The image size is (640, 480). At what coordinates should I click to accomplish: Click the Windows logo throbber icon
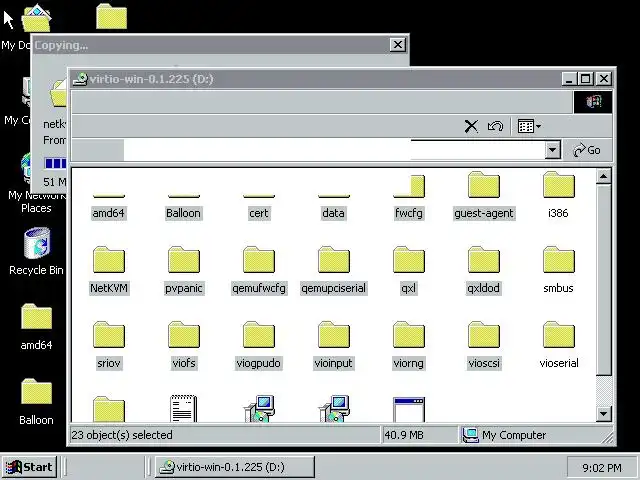(593, 102)
